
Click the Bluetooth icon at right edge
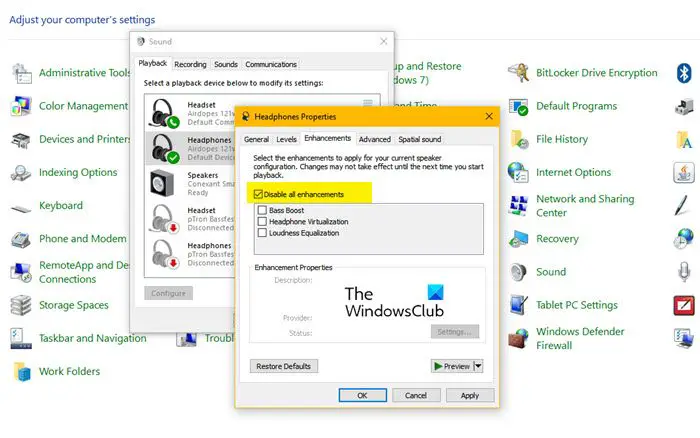point(684,73)
